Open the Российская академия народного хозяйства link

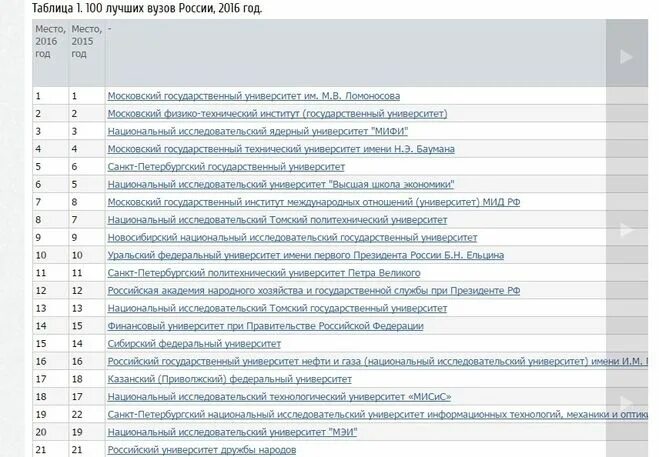(x=314, y=291)
